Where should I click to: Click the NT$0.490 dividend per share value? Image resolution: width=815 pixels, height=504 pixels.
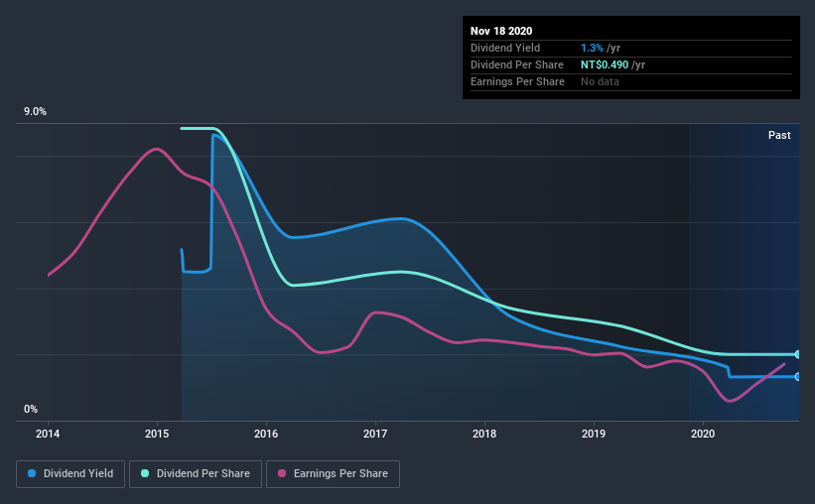coord(605,64)
